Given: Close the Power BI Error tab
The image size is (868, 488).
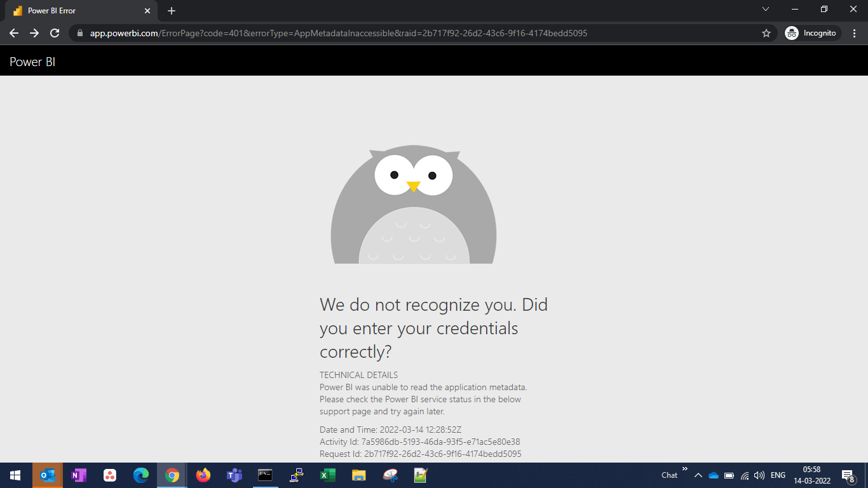Looking at the screenshot, I should point(147,11).
